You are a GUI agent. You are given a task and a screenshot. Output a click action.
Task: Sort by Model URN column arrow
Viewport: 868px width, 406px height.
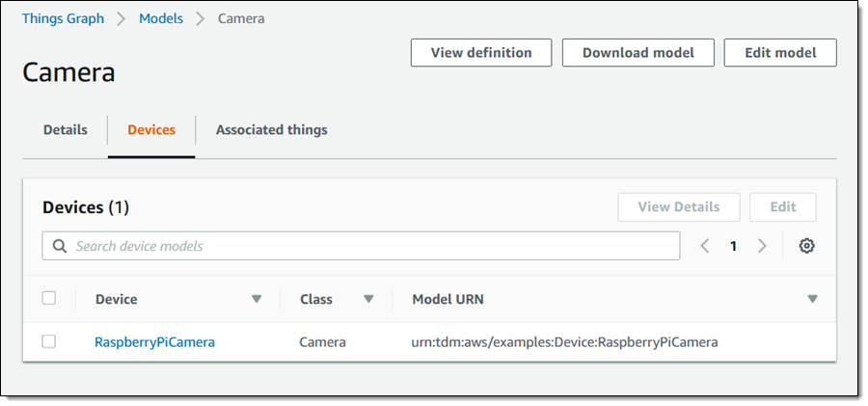tap(812, 299)
